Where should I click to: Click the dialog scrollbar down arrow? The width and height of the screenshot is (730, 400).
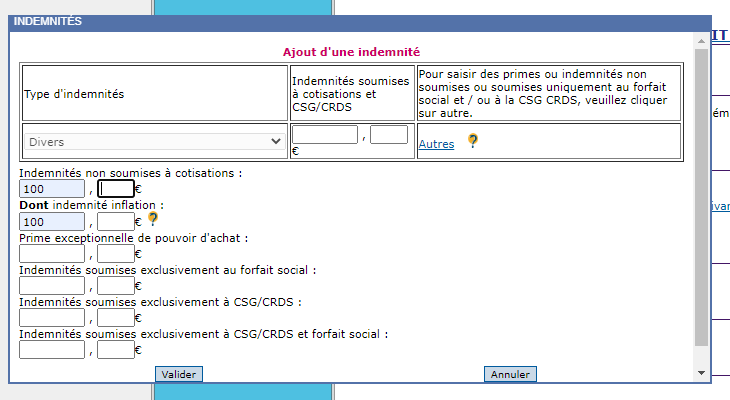coord(700,372)
